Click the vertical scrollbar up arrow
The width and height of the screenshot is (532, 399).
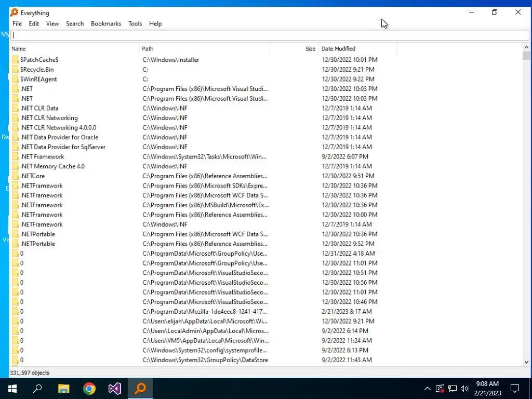pos(526,47)
